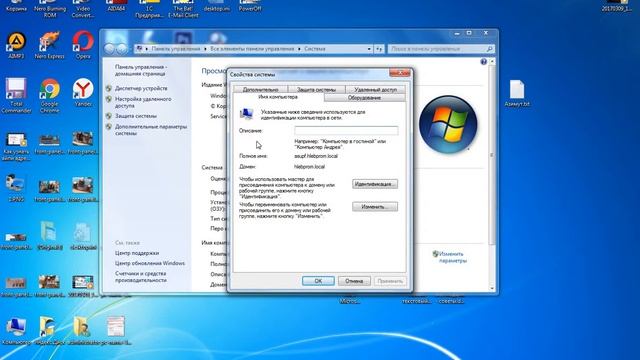Open the AIDA64 desktop shortcut
Screen dimensions: 640x360
pos(116,5)
